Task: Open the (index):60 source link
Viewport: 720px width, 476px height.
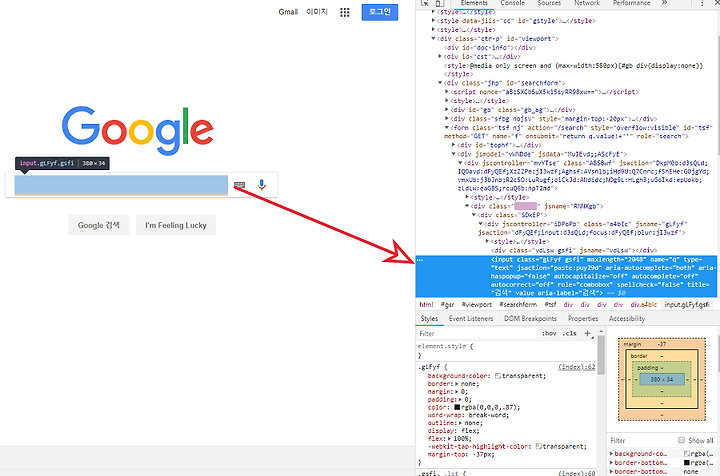Action: pos(576,473)
